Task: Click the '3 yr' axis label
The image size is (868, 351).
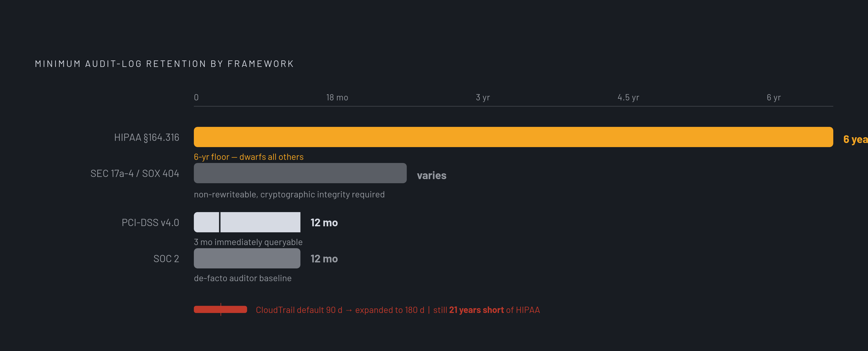Action: point(482,97)
